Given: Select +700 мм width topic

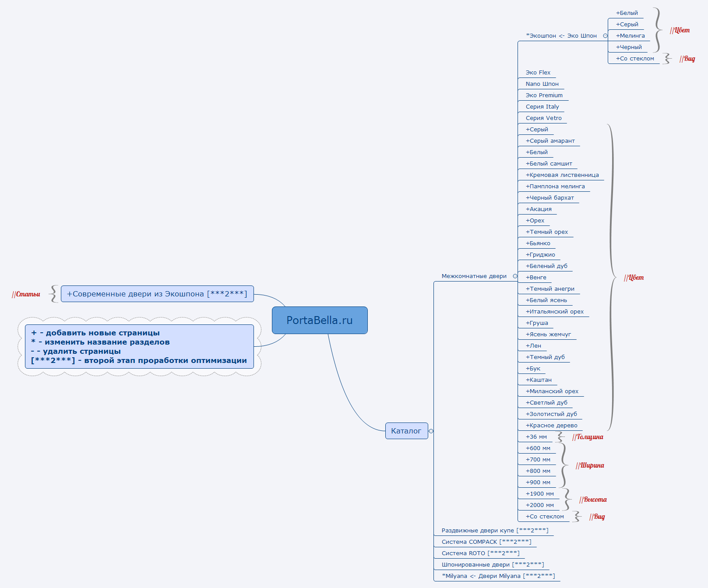Looking at the screenshot, I should (538, 460).
